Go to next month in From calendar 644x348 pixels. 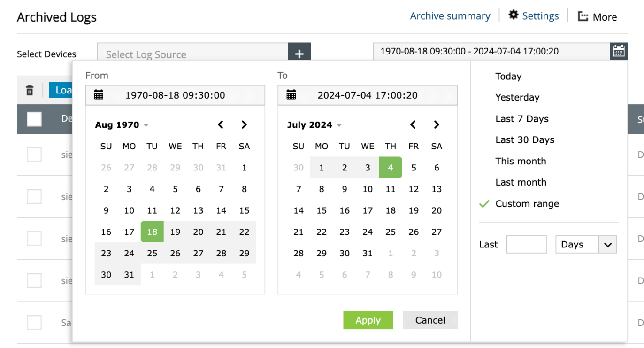(244, 124)
